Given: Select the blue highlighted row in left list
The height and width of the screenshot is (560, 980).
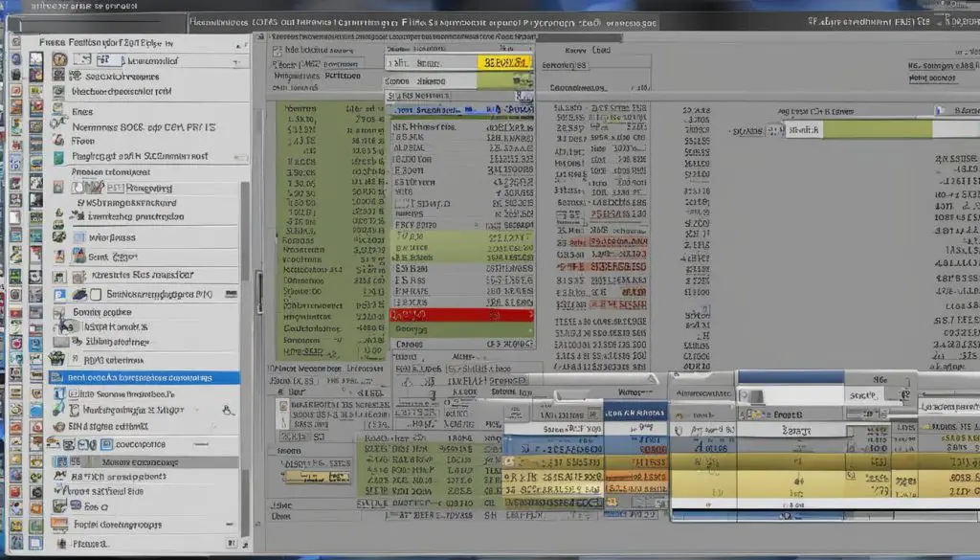Looking at the screenshot, I should (x=145, y=377).
